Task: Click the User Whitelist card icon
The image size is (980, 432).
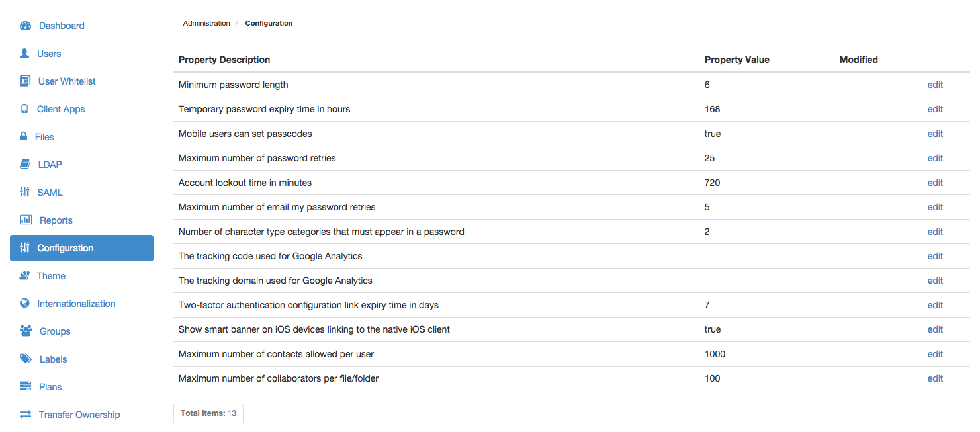Action: point(25,81)
